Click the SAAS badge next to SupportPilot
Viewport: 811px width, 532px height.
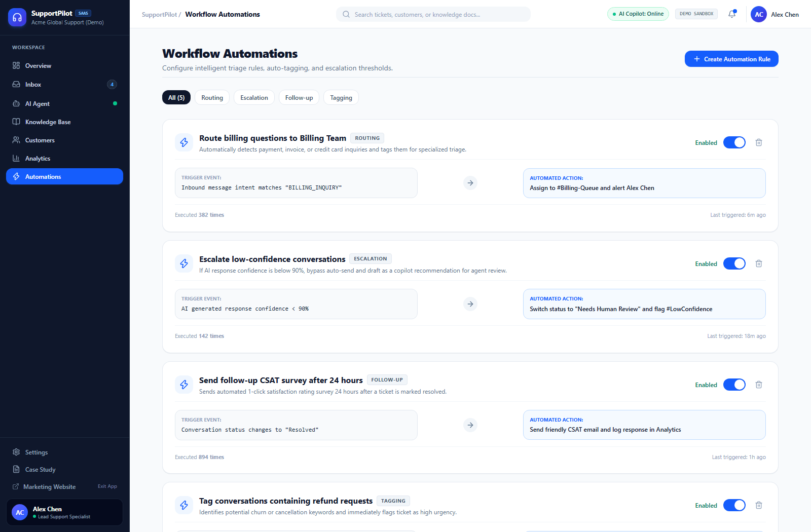click(x=83, y=13)
